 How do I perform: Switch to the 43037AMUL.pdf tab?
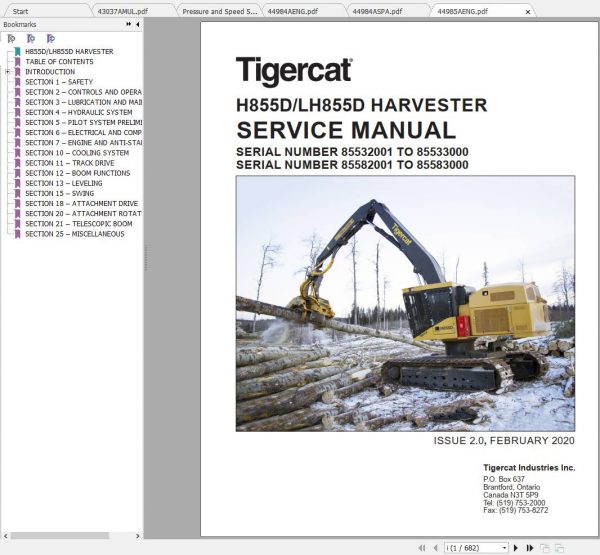pyautogui.click(x=122, y=11)
